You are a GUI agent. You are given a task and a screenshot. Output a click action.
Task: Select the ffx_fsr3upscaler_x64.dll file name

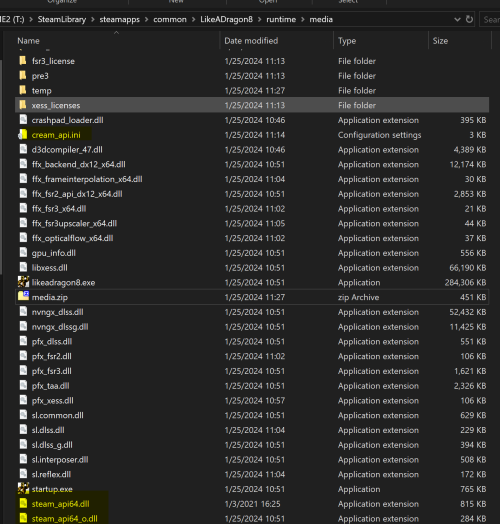pos(74,223)
